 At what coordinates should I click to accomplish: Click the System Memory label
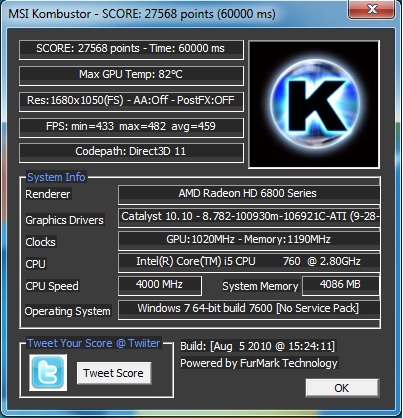(x=260, y=286)
